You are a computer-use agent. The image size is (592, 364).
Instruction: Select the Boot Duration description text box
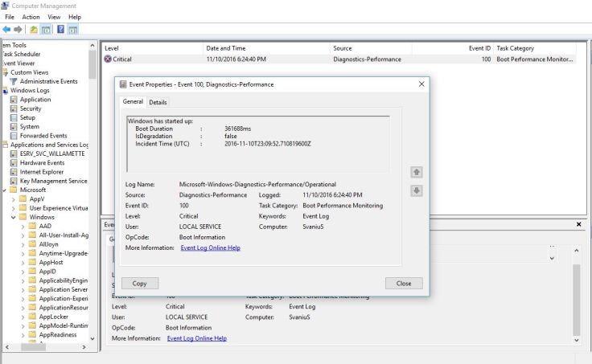258,144
